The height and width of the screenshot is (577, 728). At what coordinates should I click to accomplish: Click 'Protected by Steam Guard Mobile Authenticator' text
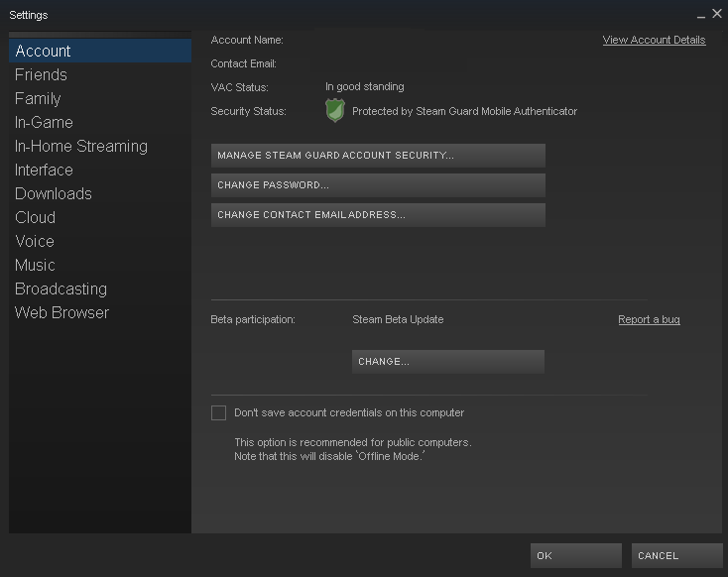point(464,111)
